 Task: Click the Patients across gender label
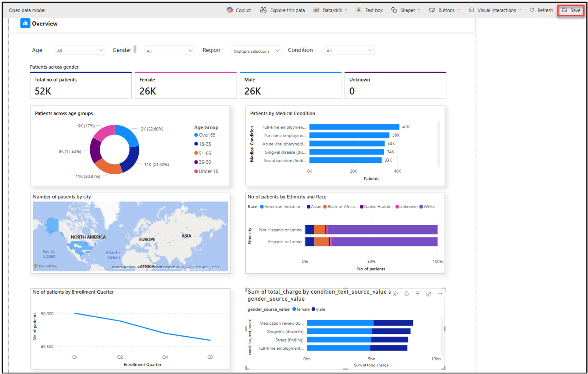[54, 67]
